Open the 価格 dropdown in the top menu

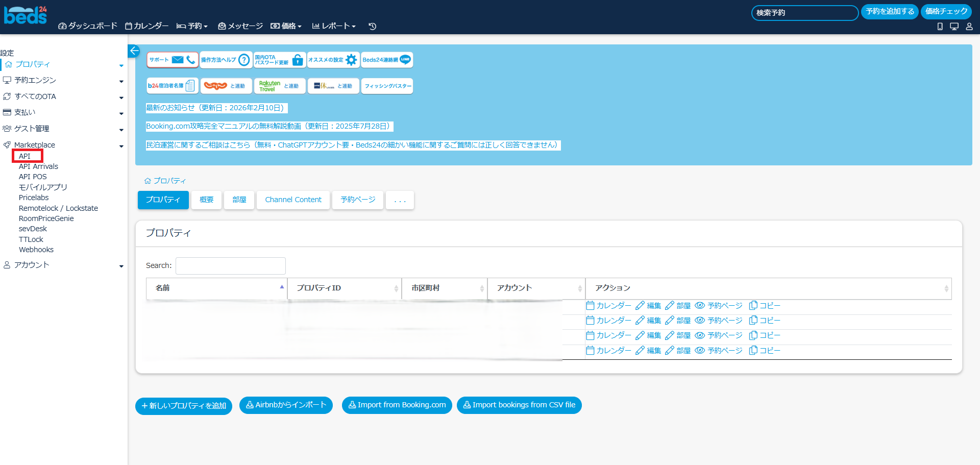coord(286,26)
